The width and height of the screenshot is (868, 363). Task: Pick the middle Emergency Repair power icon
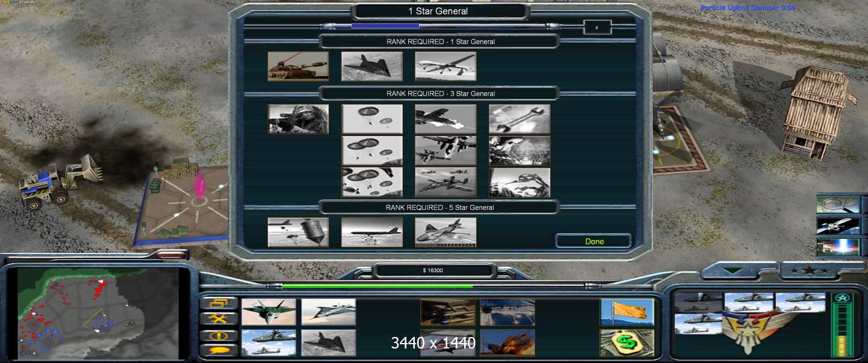point(519,151)
